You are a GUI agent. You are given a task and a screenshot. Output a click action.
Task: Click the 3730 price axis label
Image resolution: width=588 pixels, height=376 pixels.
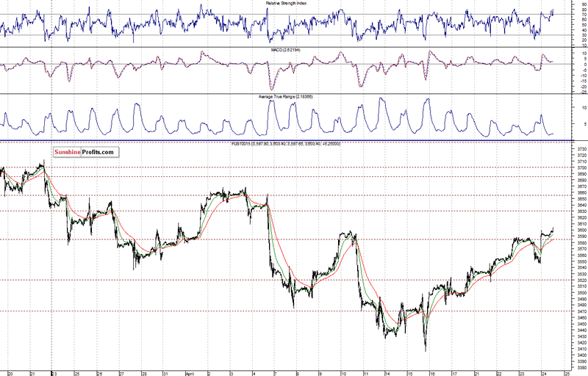[x=582, y=149]
